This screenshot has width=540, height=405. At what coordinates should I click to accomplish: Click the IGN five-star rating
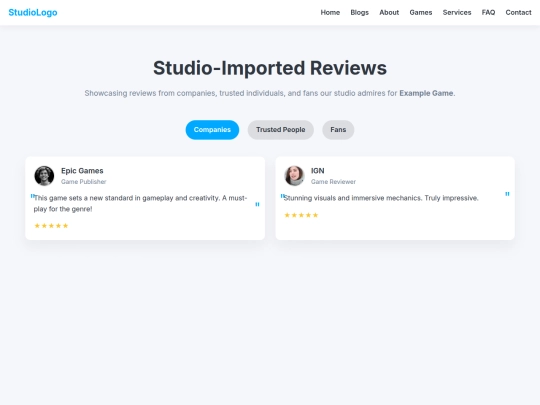click(x=301, y=215)
